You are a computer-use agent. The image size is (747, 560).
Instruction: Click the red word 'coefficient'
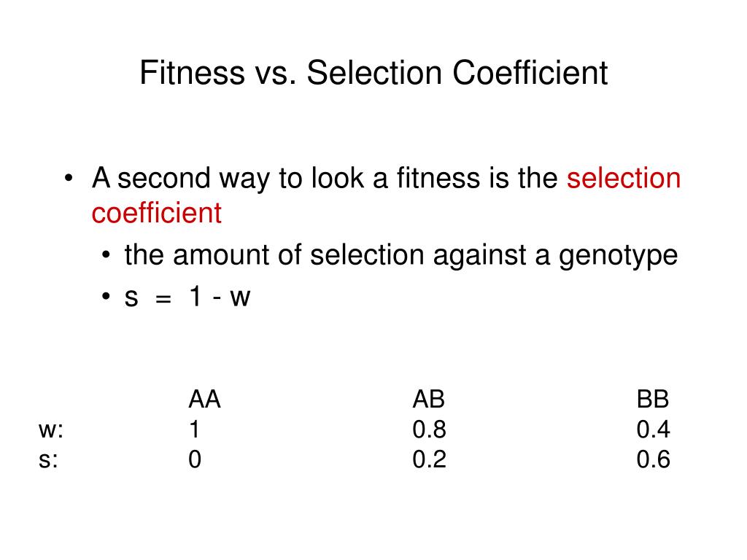point(156,213)
